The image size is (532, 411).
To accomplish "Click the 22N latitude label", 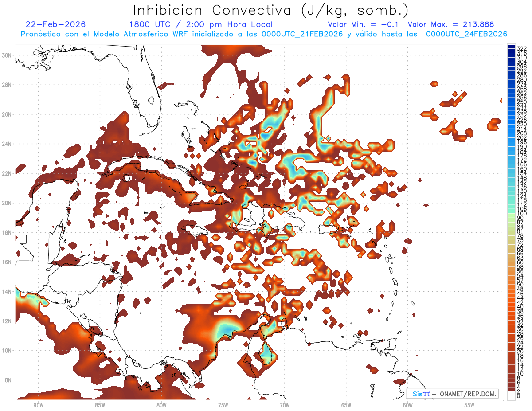I will click(8, 173).
